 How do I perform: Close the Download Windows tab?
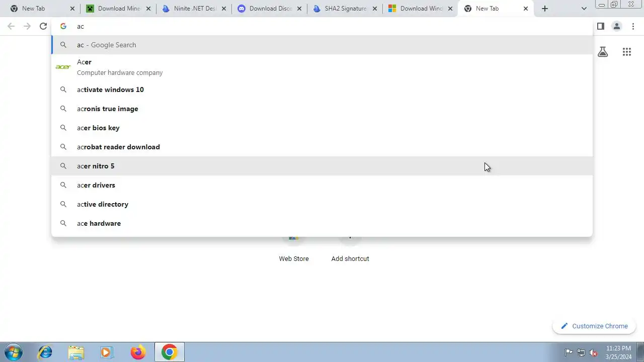point(450,9)
